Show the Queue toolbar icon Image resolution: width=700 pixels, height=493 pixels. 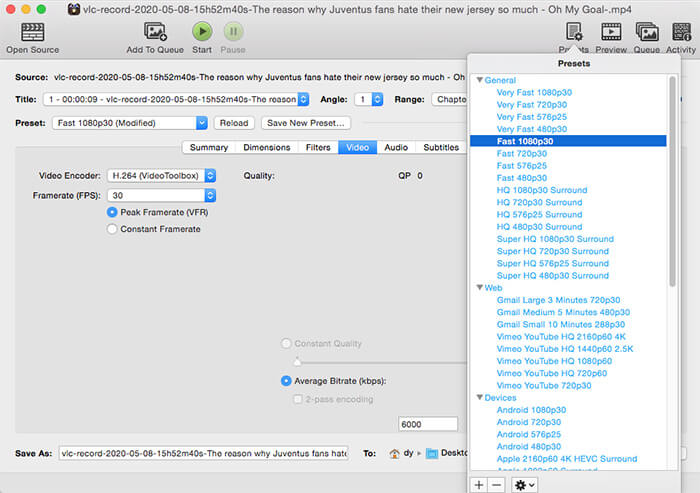pyautogui.click(x=647, y=32)
